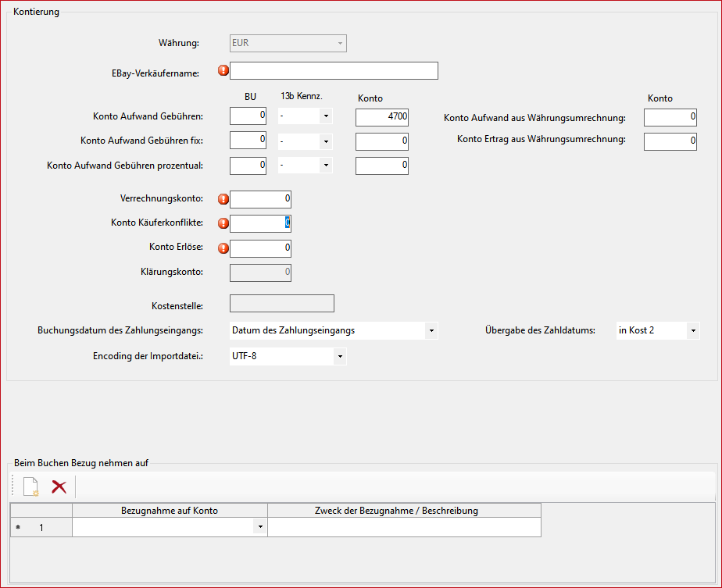Click the new entry document icon

[x=30, y=487]
